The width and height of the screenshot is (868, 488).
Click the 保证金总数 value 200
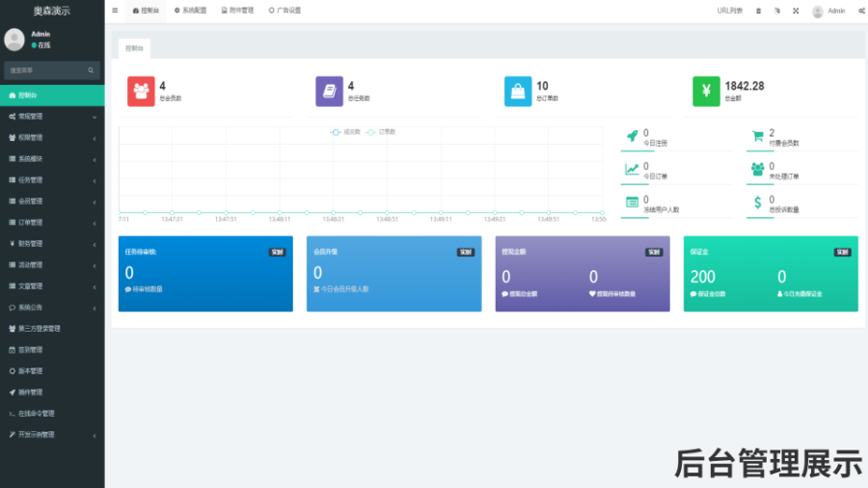click(702, 277)
